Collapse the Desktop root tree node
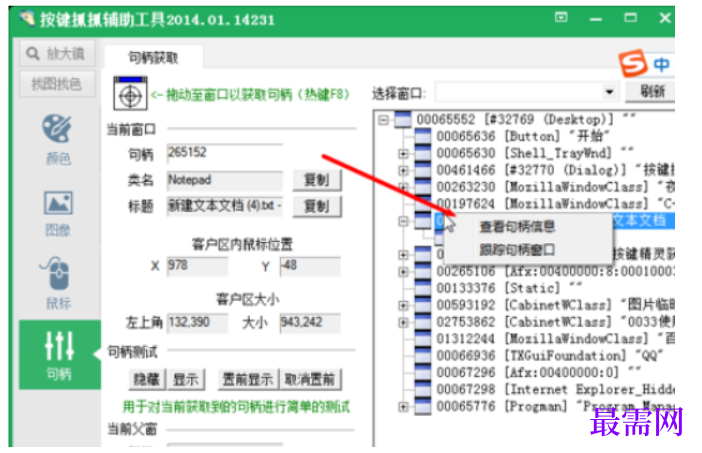702x453 pixels. (x=383, y=120)
